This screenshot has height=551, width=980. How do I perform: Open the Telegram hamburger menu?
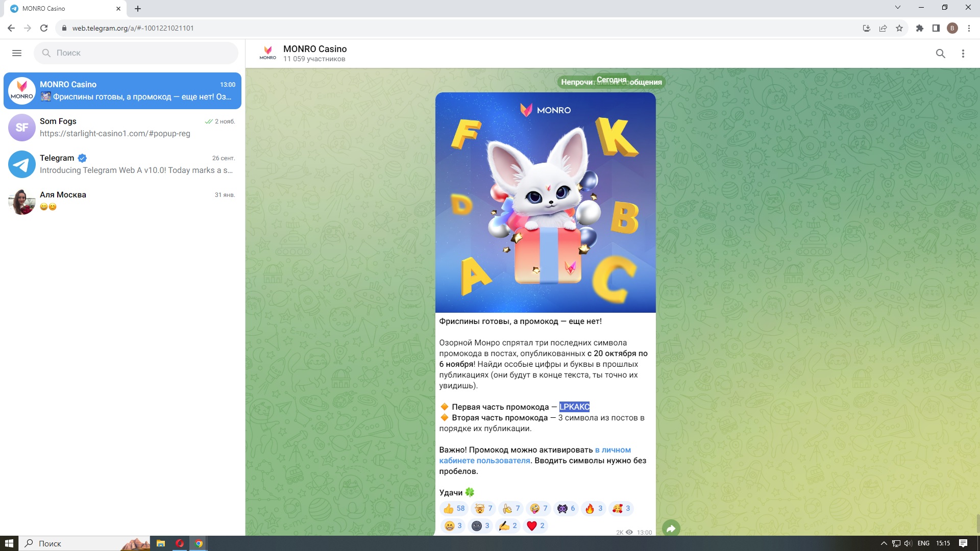click(x=16, y=53)
